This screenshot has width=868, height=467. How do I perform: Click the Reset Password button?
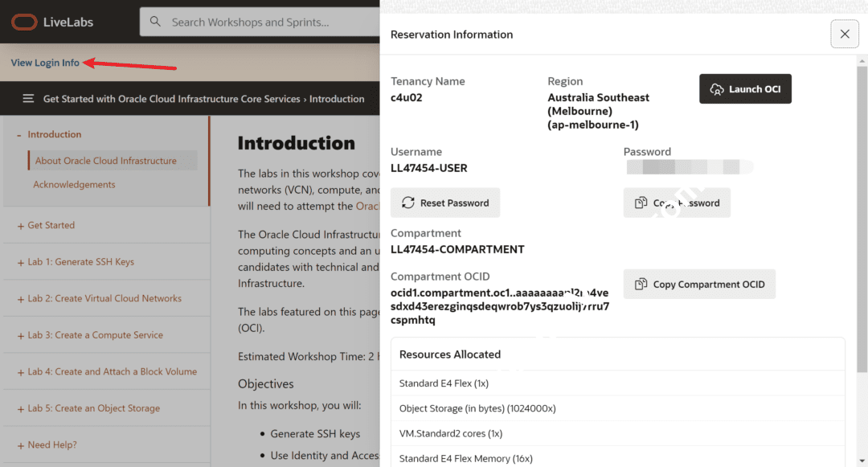click(445, 203)
